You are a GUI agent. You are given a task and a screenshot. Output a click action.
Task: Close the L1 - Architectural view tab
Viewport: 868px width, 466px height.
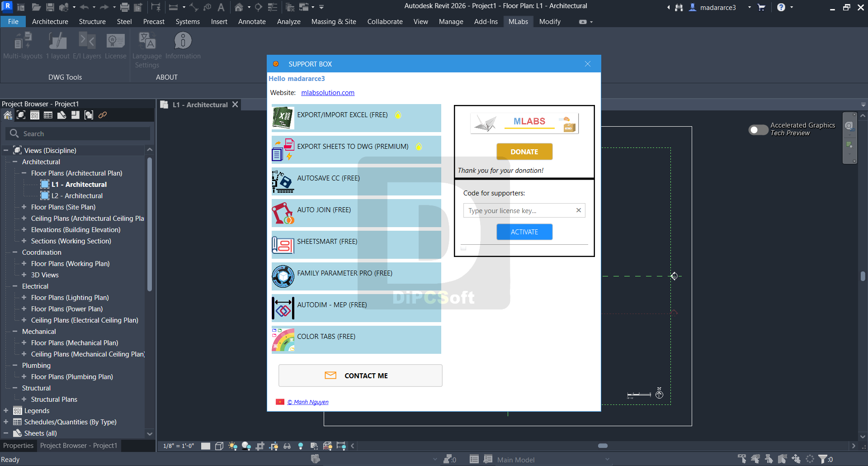[235, 105]
